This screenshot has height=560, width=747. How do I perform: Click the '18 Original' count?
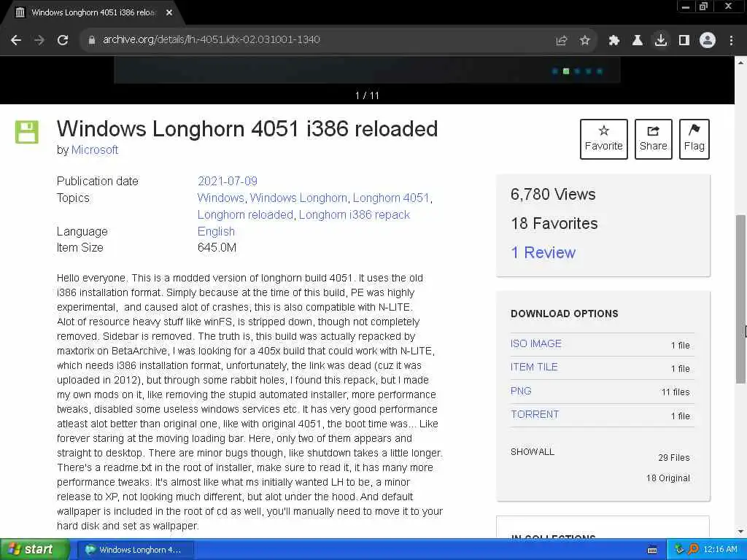click(668, 478)
